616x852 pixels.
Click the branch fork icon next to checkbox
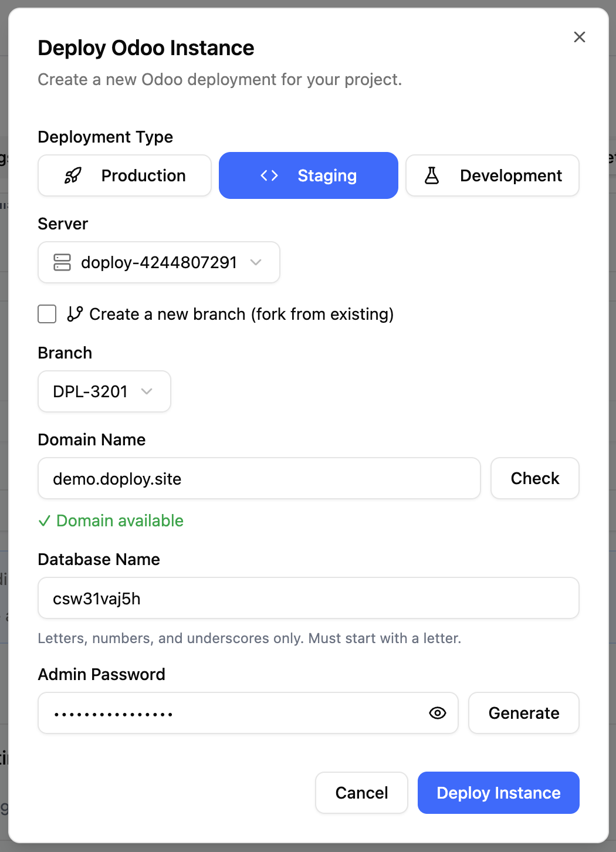(x=74, y=314)
